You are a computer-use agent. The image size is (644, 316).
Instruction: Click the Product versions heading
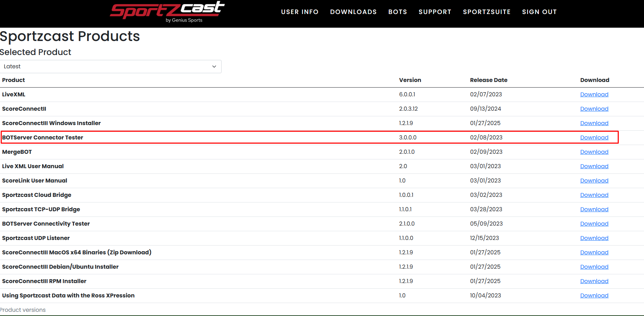coord(23,310)
